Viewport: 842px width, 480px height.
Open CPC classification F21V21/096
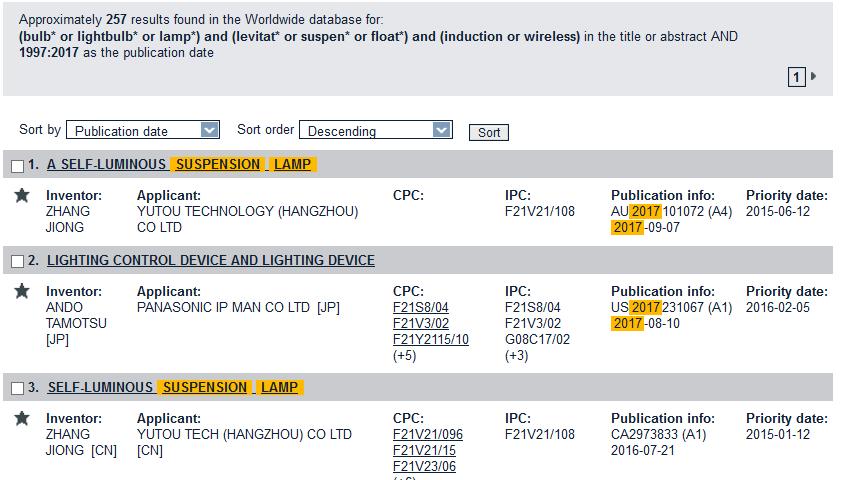point(428,434)
